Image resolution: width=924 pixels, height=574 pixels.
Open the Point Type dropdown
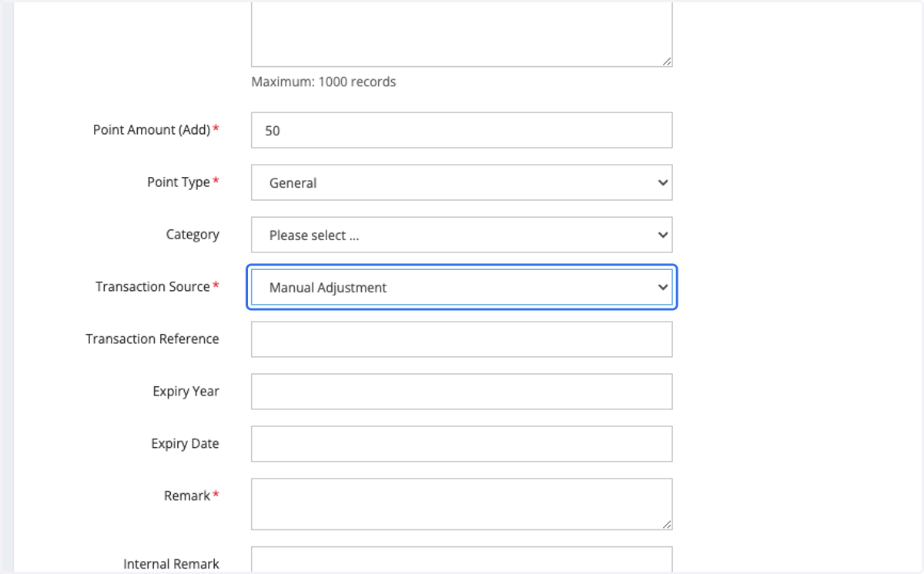[x=461, y=182]
